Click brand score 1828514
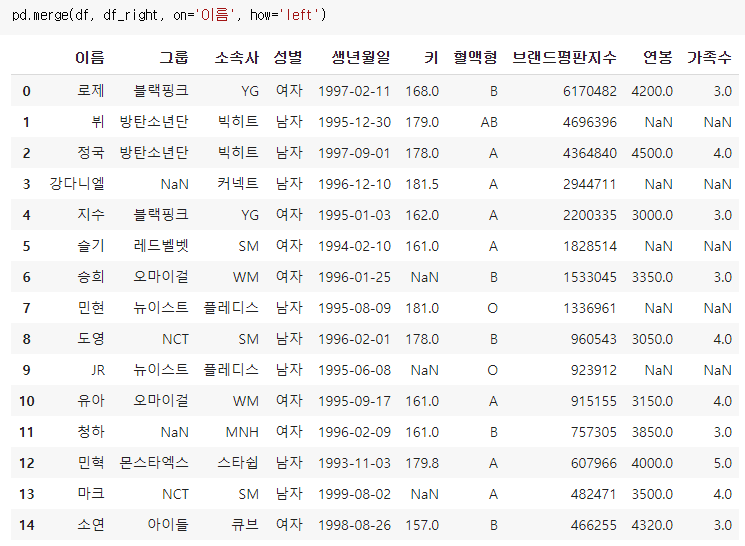Viewport: 745px width, 546px height. coord(590,246)
